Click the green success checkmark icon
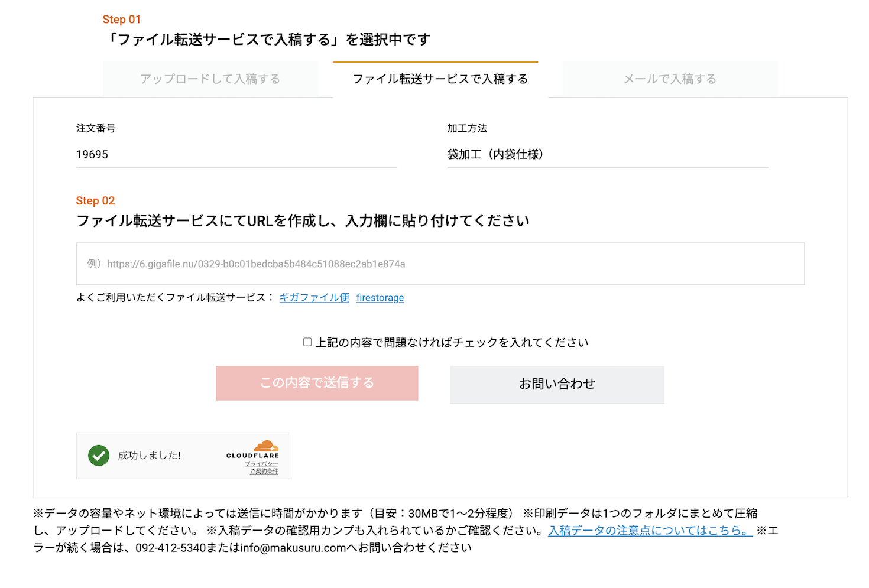Image resolution: width=869 pixels, height=588 pixels. click(x=99, y=456)
